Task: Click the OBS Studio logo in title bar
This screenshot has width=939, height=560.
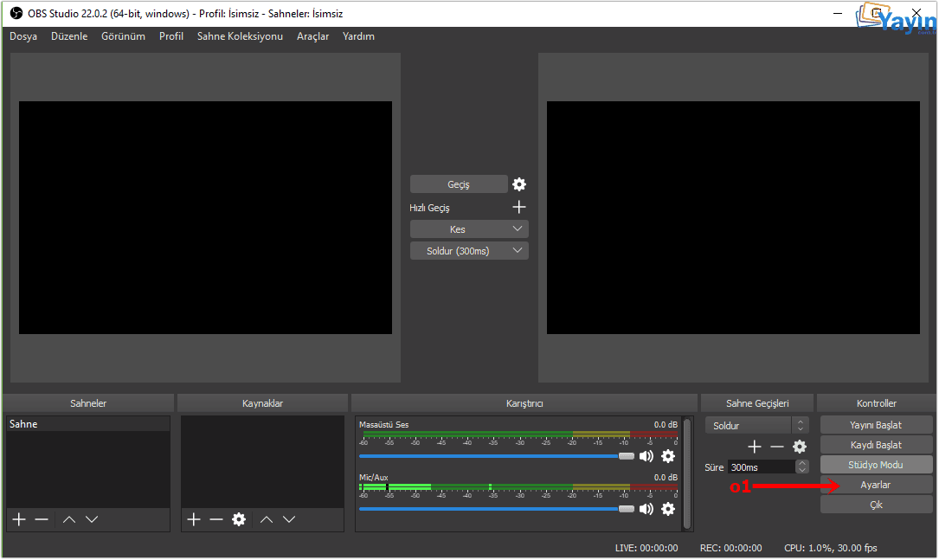Action: coord(16,13)
